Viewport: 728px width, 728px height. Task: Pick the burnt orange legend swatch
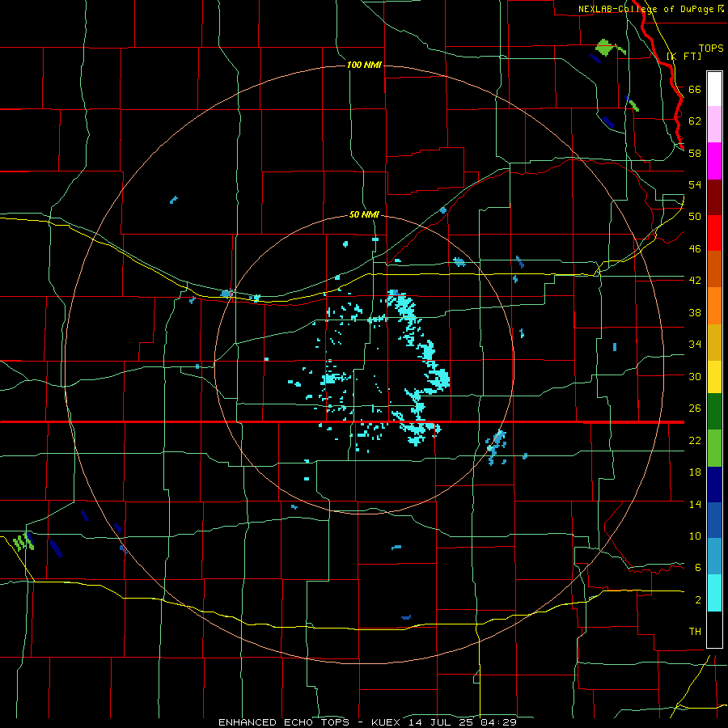tap(714, 269)
